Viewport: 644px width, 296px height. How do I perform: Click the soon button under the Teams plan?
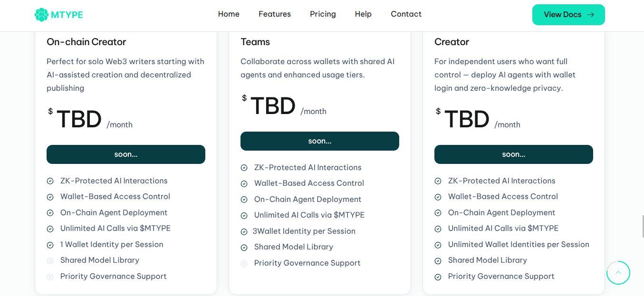pyautogui.click(x=319, y=141)
